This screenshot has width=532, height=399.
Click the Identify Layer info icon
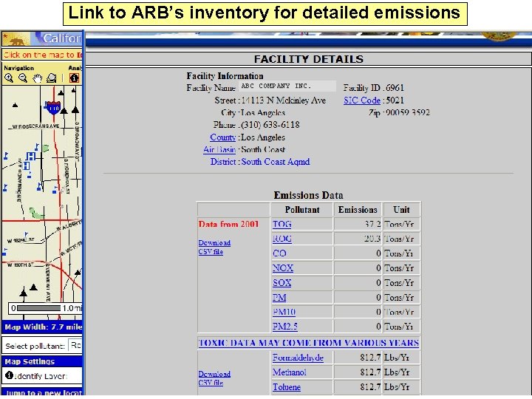pos(9,375)
